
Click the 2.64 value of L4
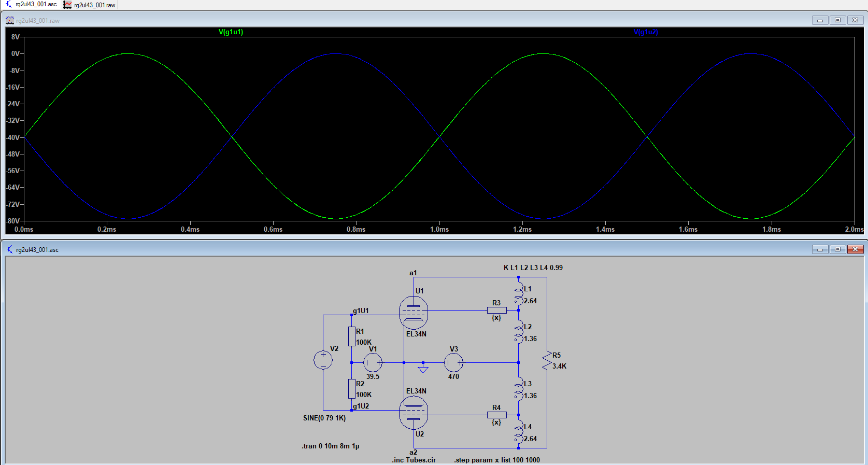[530, 439]
